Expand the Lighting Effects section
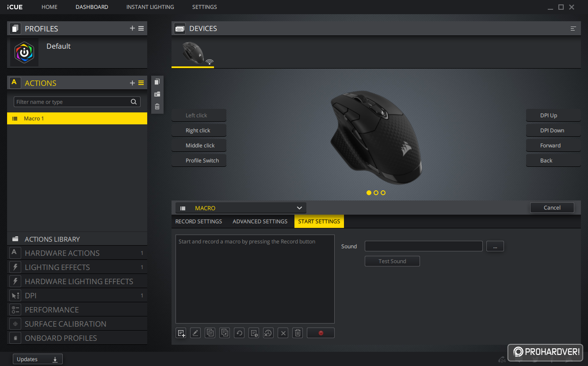The image size is (588, 366). pos(77,267)
